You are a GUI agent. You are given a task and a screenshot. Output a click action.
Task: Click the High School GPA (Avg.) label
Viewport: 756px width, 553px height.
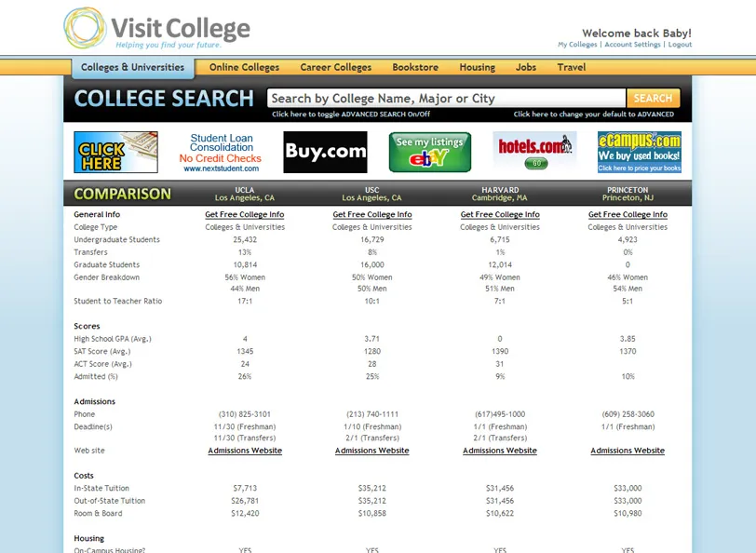click(x=113, y=339)
